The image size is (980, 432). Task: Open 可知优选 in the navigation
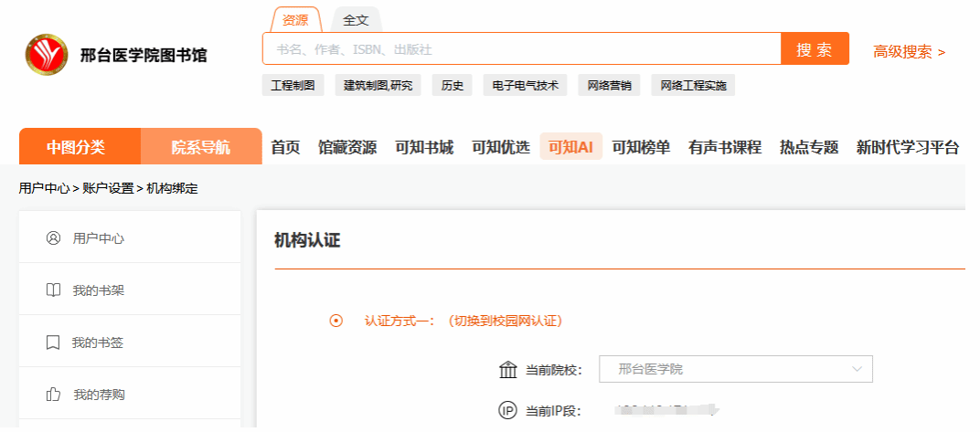501,147
